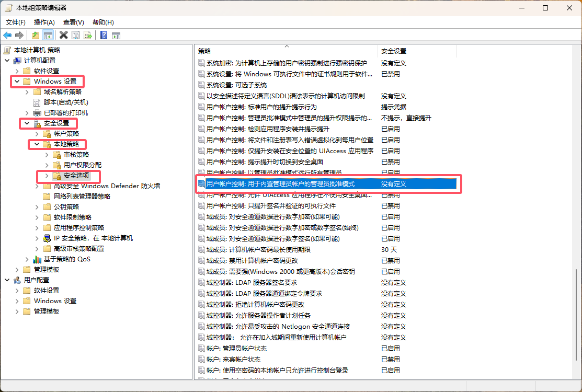Expand Windows 设置 under 用户配置

pos(17,301)
